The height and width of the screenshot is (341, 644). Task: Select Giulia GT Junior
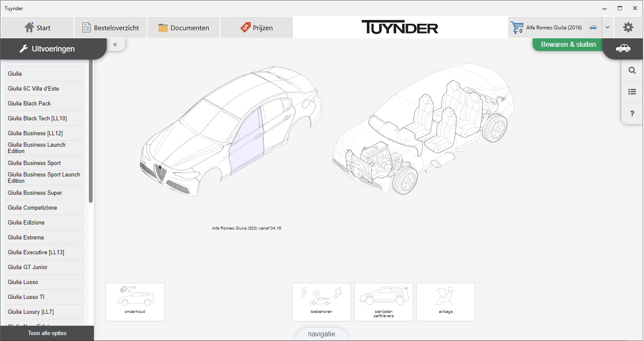pos(44,267)
